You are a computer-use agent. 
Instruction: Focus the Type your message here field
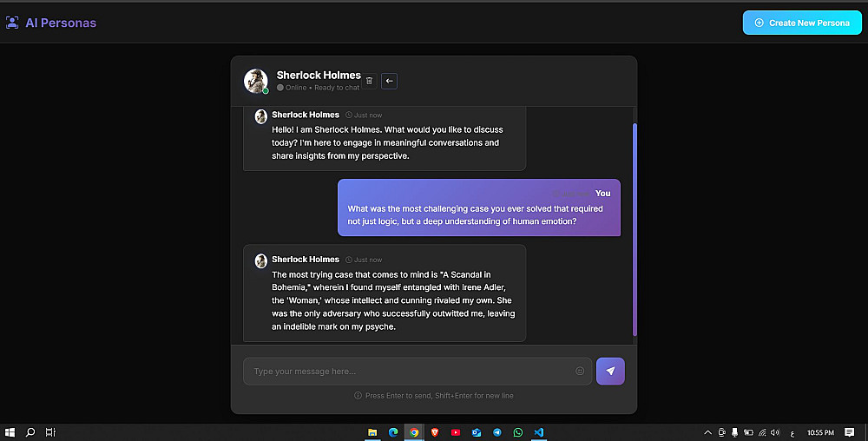418,372
